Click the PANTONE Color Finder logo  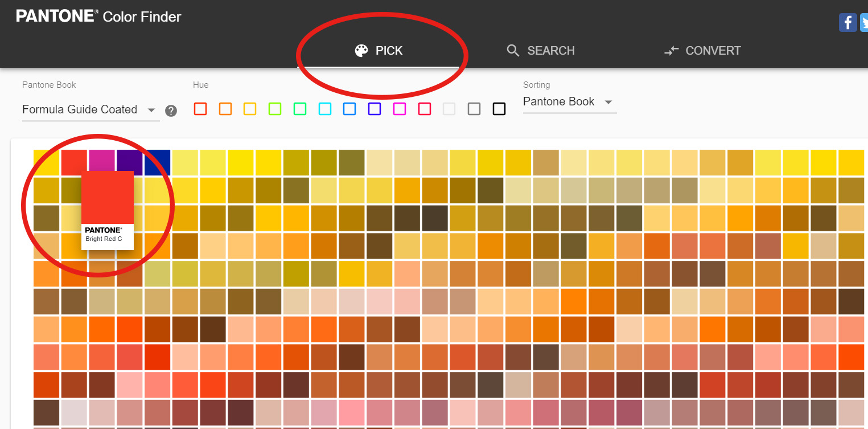pos(98,16)
